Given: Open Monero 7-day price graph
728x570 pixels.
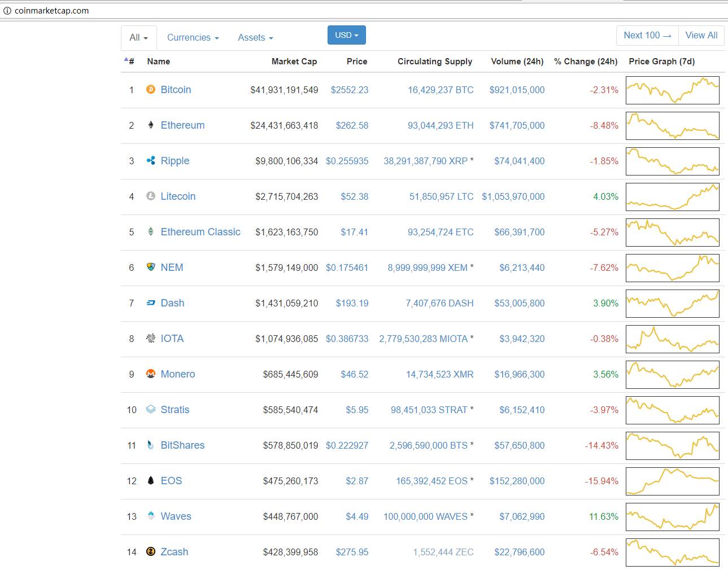Looking at the screenshot, I should [673, 374].
